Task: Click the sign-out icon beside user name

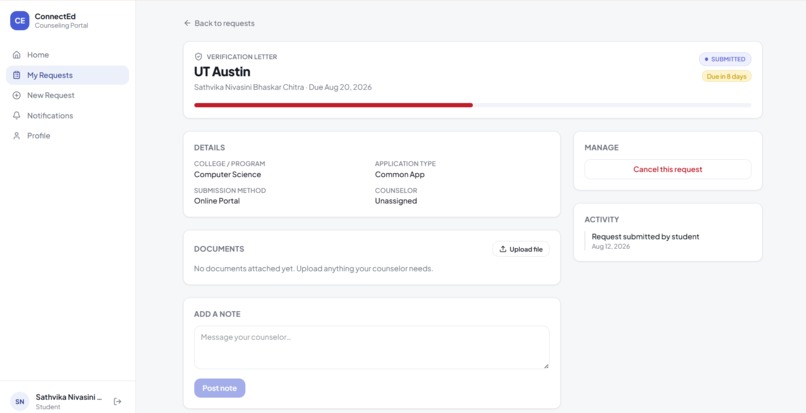Action: tap(117, 401)
